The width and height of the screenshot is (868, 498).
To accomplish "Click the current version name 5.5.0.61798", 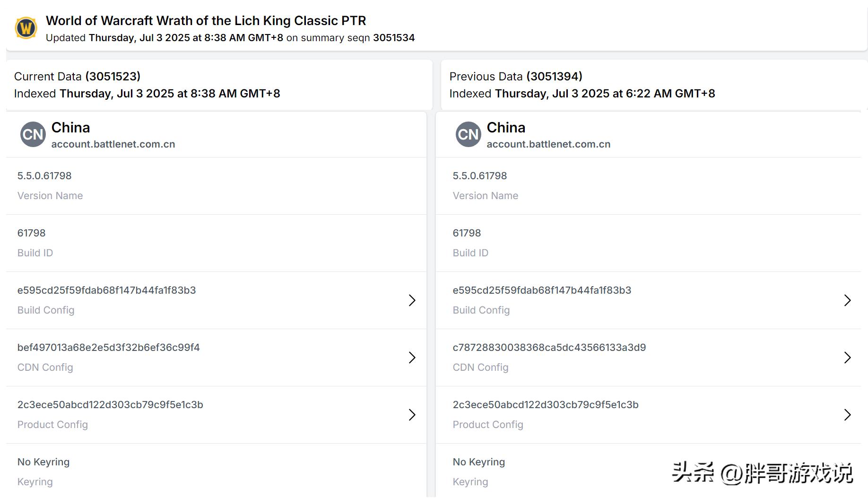I will pyautogui.click(x=44, y=176).
